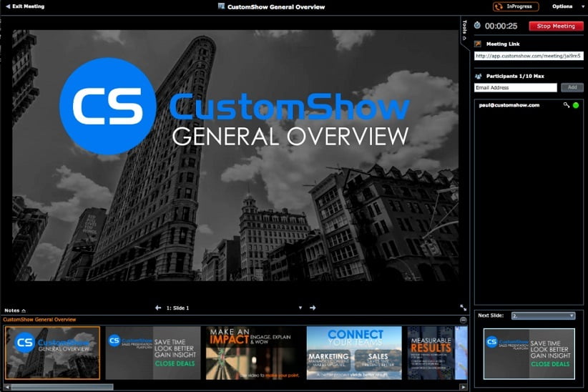
Task: Click the Meeting Link icon
Action: (477, 44)
